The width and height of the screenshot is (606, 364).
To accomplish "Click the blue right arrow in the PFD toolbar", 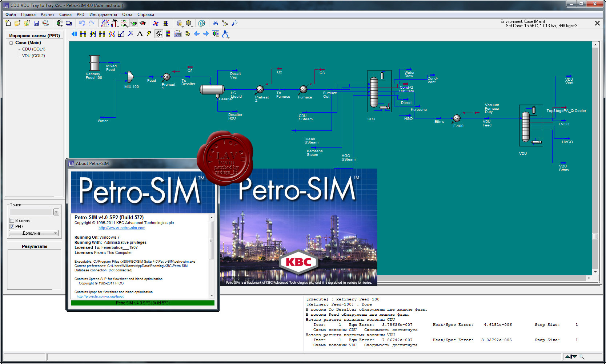I will (206, 34).
